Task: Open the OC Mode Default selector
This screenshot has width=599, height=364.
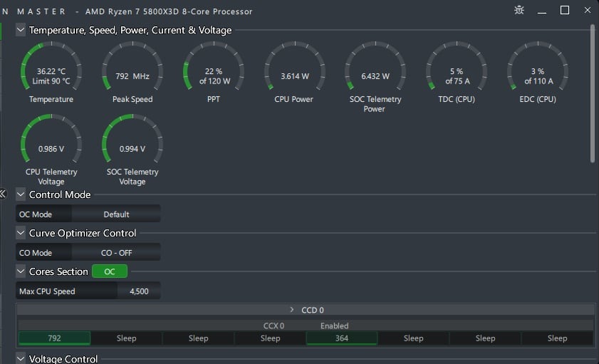Action: (x=116, y=214)
